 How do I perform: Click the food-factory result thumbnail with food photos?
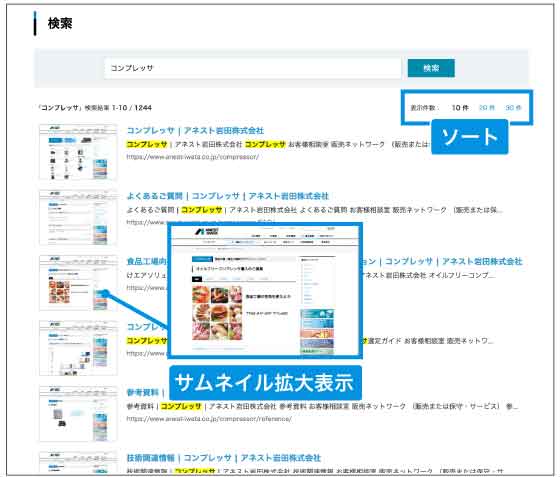(78, 283)
